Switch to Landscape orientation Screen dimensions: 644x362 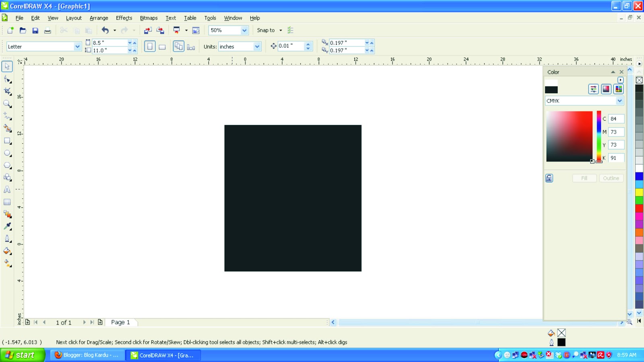coord(162,47)
